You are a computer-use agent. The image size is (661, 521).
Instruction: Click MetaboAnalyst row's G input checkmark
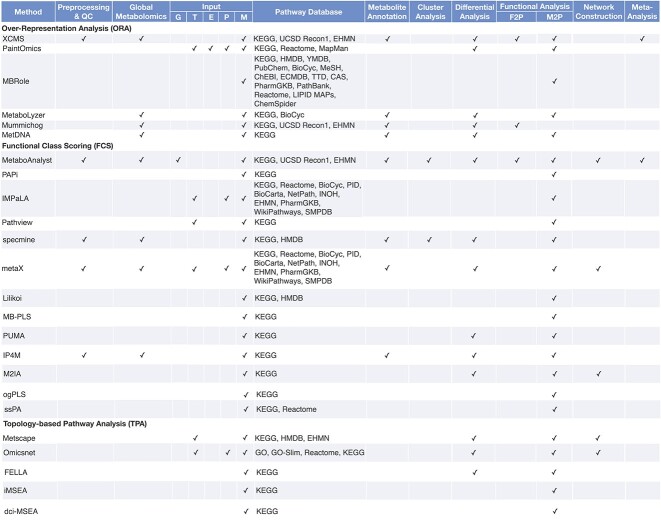point(178,160)
